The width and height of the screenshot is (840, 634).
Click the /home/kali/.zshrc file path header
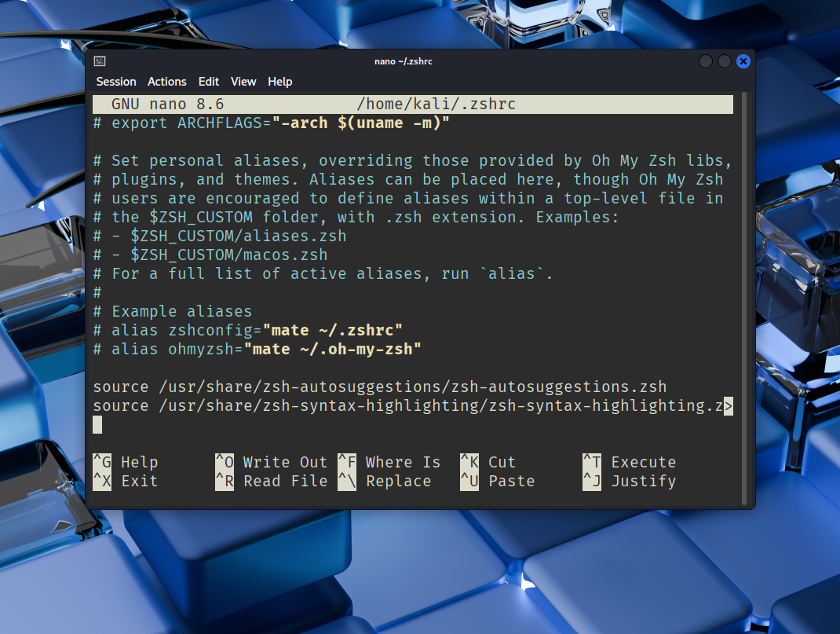click(x=436, y=104)
